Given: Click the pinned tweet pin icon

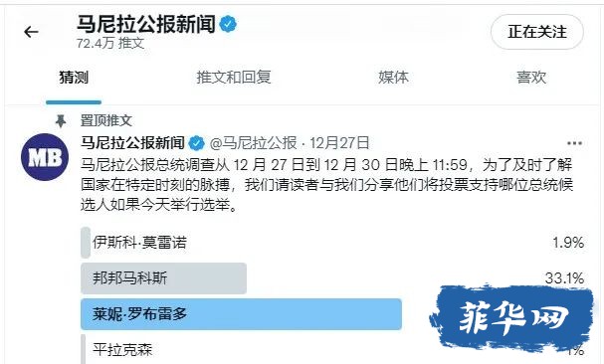Looking at the screenshot, I should 61,121.
